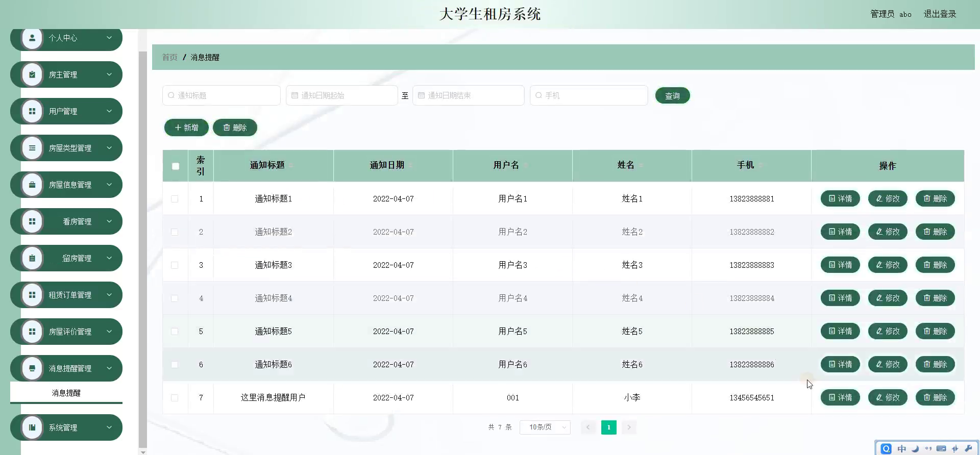Expand 看房管理 menu chevron
Screen dimensions: 980x455
point(109,221)
